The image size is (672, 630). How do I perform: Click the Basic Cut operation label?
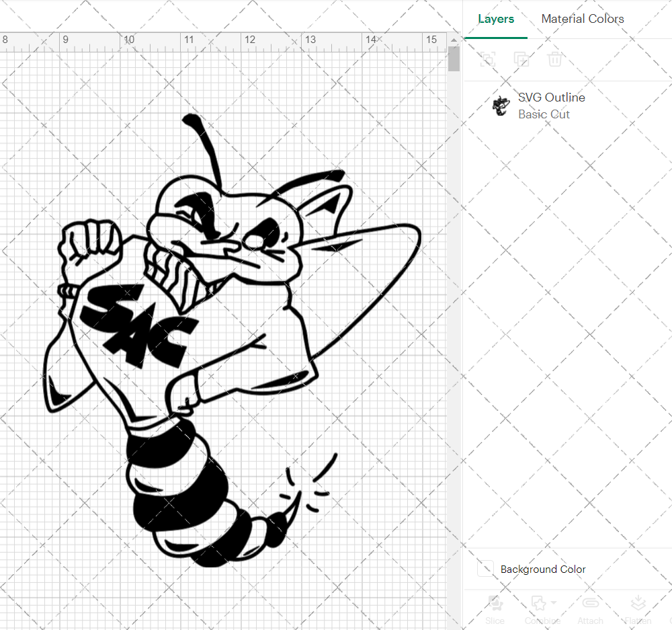(544, 114)
